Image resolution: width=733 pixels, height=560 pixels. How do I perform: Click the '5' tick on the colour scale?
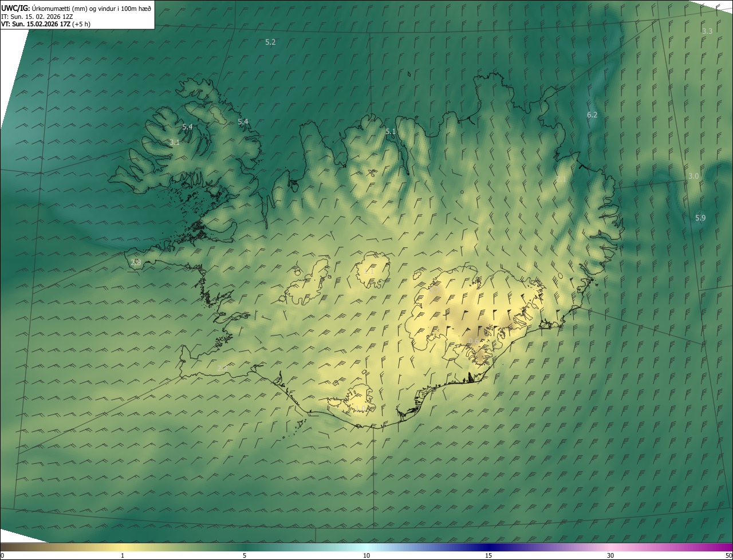click(x=245, y=555)
